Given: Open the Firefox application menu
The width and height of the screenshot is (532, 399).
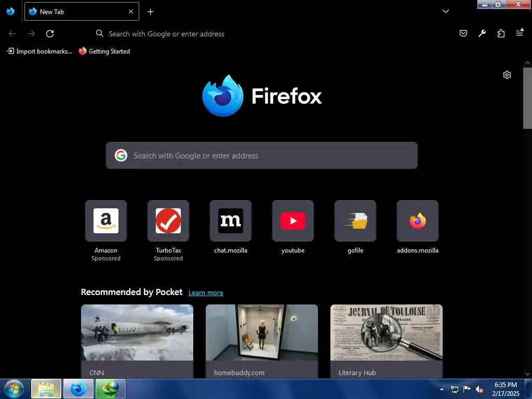Looking at the screenshot, I should [x=520, y=33].
